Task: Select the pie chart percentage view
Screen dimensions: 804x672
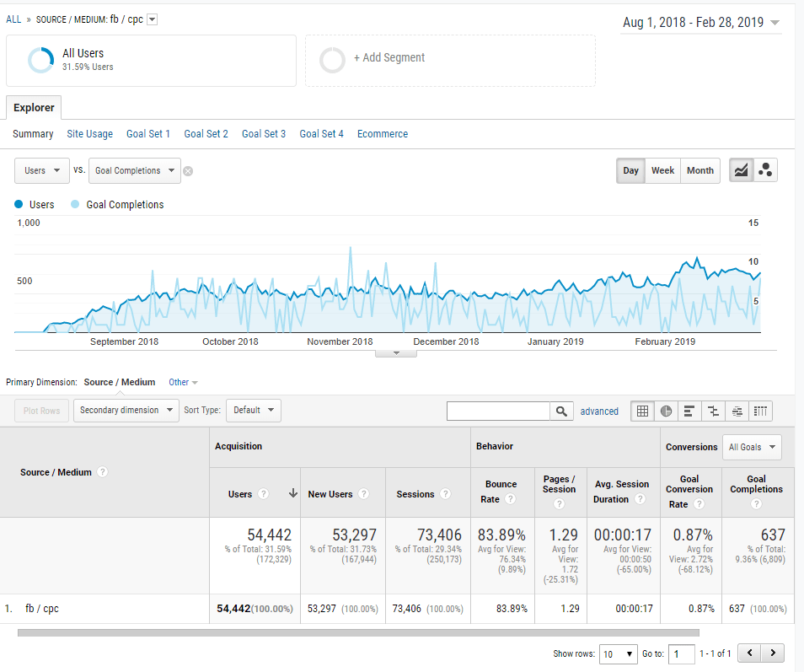Action: (666, 411)
